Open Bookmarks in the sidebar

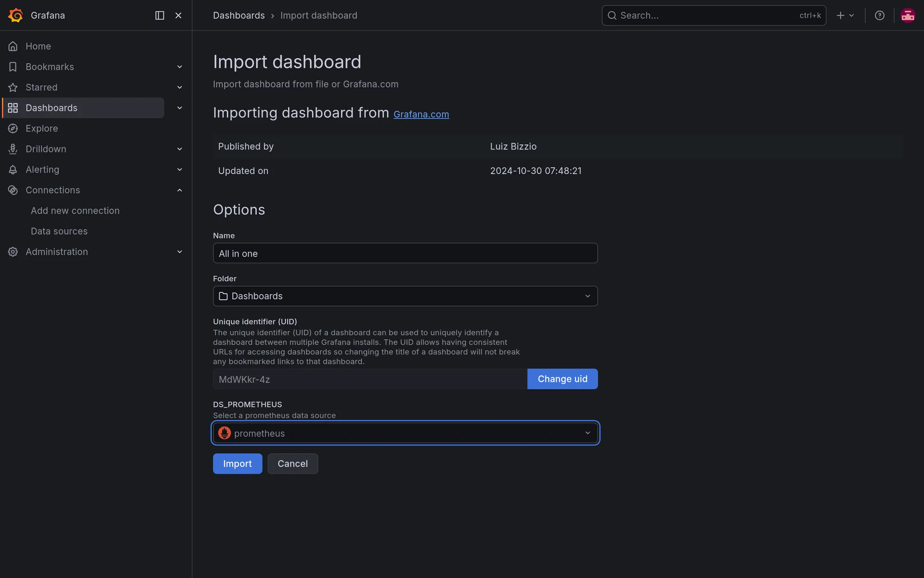(50, 67)
